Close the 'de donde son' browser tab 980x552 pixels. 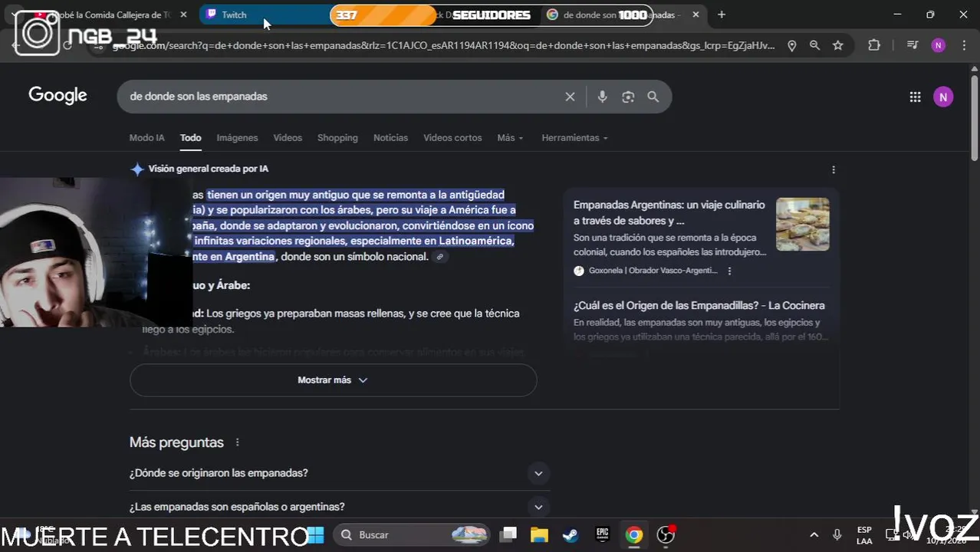[696, 15]
